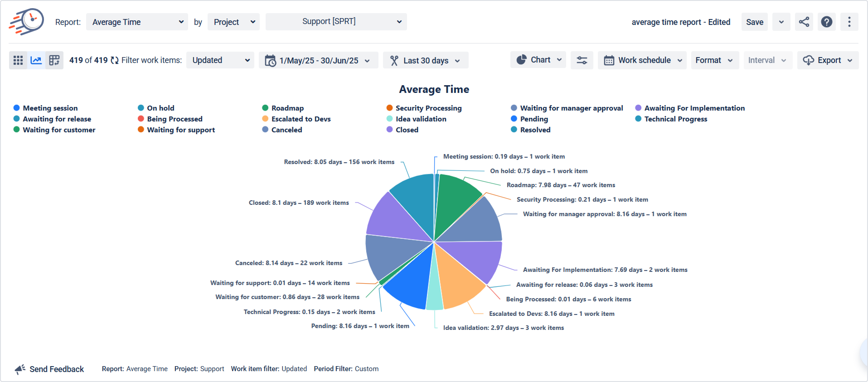Open the Average Time report dropdown
The image size is (868, 382).
coord(137,22)
